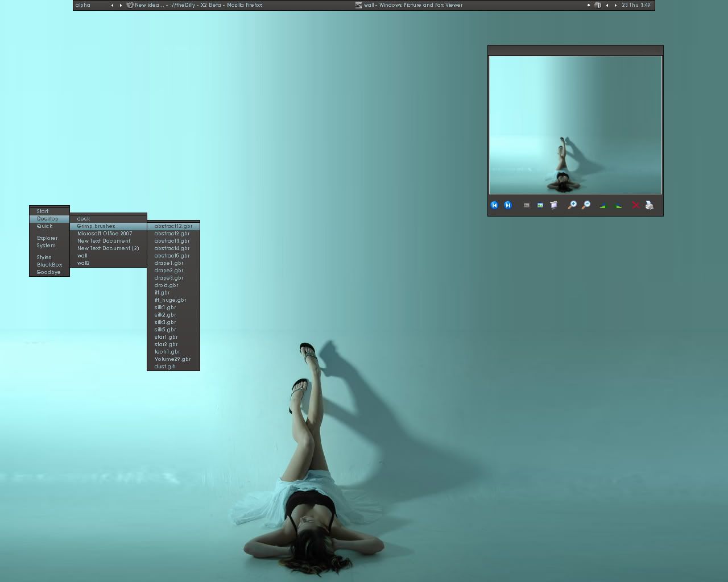The image size is (728, 582).
Task: Go to previous image in Picture Viewer
Action: click(x=494, y=205)
